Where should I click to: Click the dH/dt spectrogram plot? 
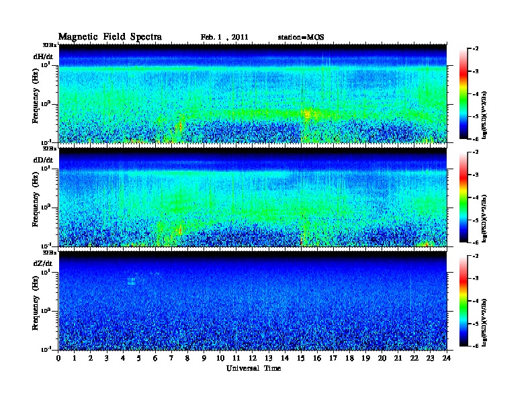click(x=253, y=93)
